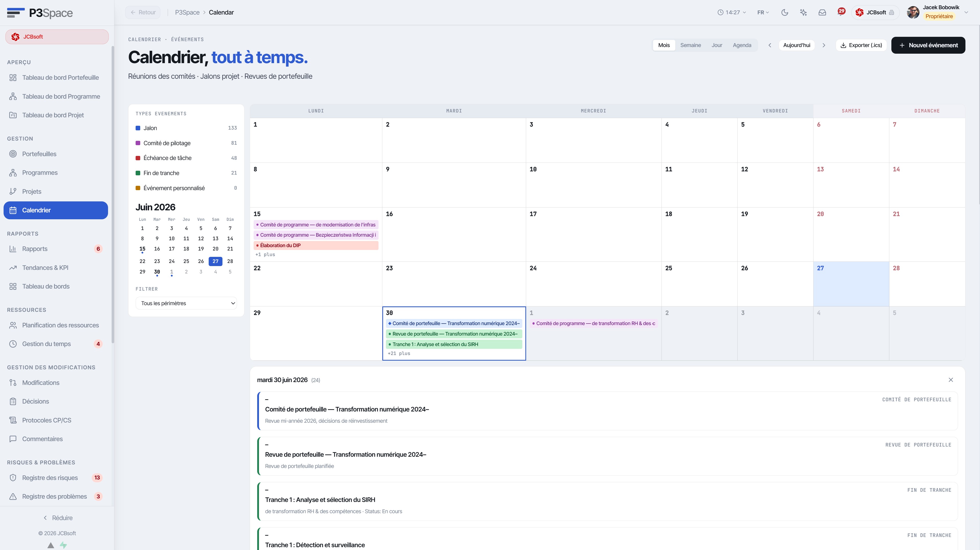Image resolution: width=980 pixels, height=550 pixels.
Task: Click Nouvel événement button
Action: 928,45
